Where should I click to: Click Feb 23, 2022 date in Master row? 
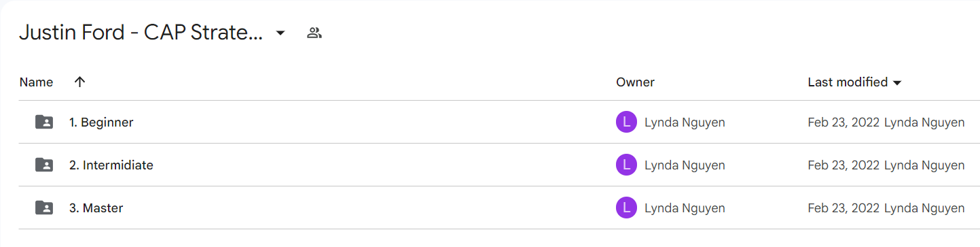pyautogui.click(x=843, y=208)
